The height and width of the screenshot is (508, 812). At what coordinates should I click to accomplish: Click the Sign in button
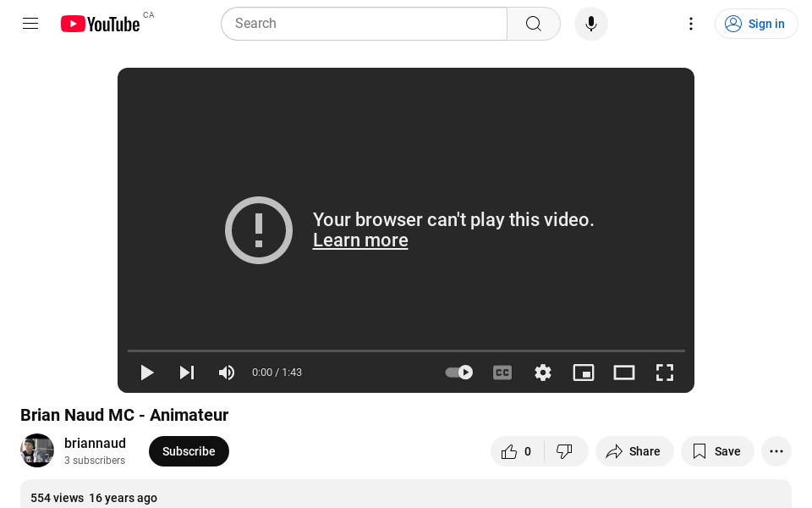[x=756, y=24]
